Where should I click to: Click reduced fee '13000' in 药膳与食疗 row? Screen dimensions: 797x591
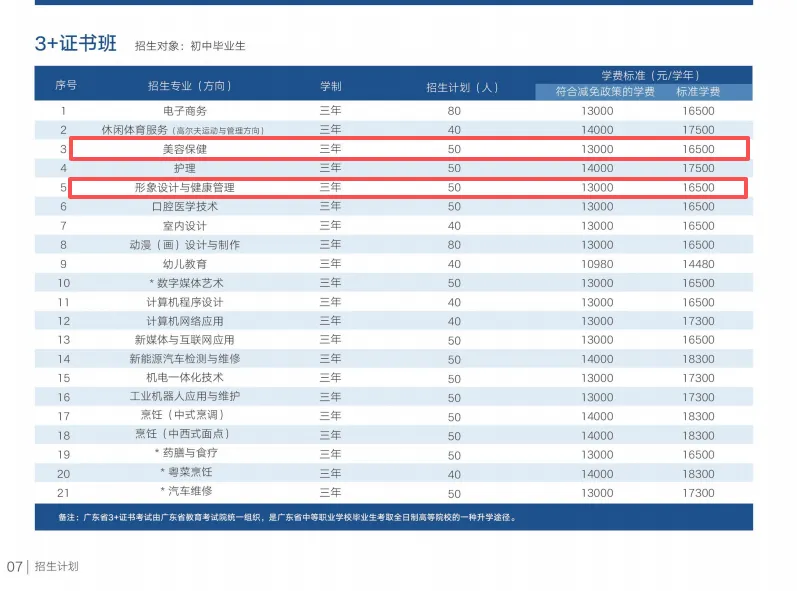coord(597,455)
